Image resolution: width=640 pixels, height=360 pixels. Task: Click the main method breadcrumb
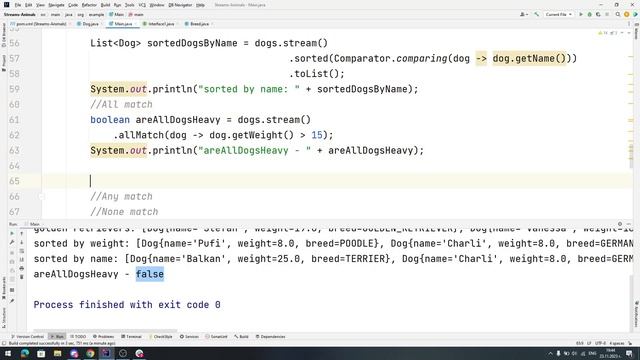pyautogui.click(x=136, y=14)
